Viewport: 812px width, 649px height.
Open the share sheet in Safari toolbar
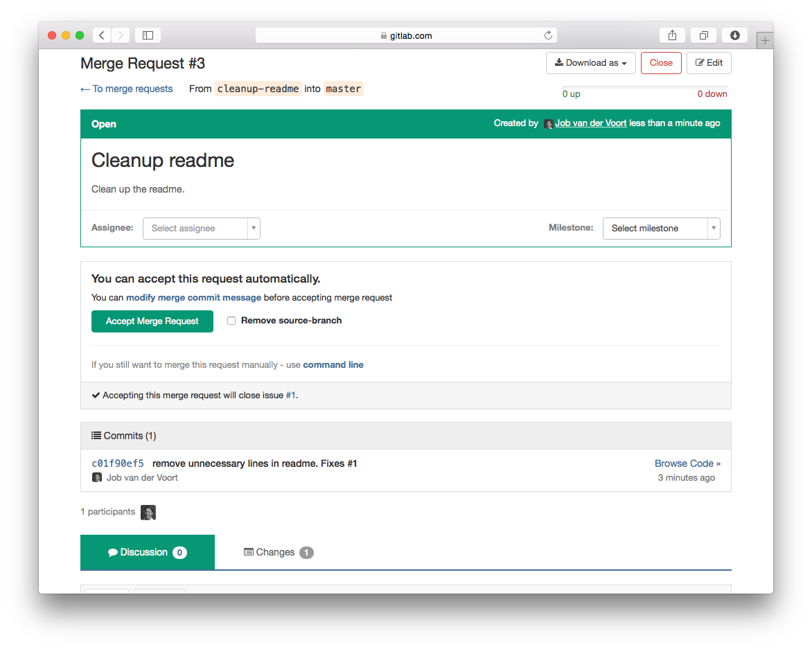coord(671,35)
